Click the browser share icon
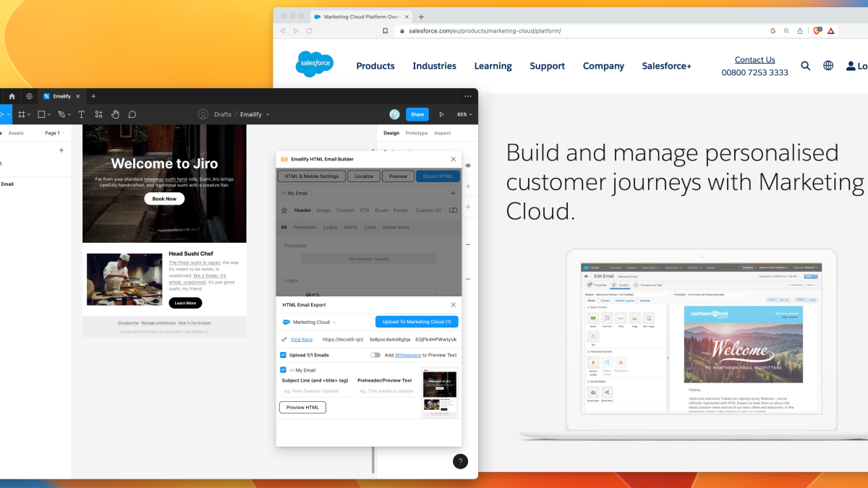The width and height of the screenshot is (868, 488). click(800, 31)
